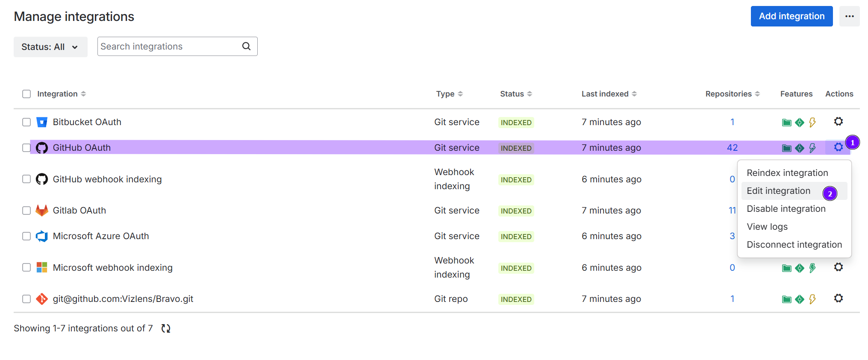Toggle the select-all checkbox in table header
This screenshot has height=360, width=868.
tap(26, 94)
